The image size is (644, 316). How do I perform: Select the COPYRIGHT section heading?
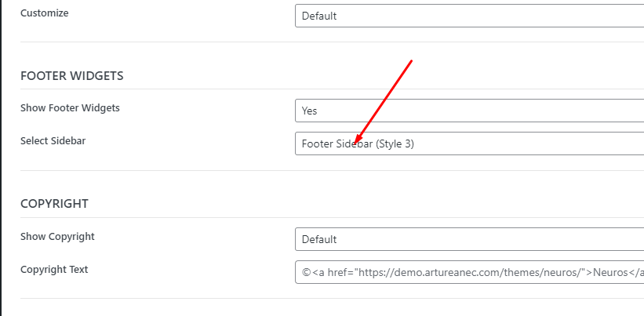[54, 204]
